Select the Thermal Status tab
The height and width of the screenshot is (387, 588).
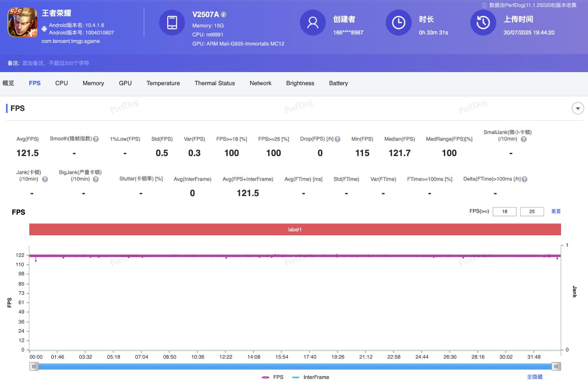point(215,83)
